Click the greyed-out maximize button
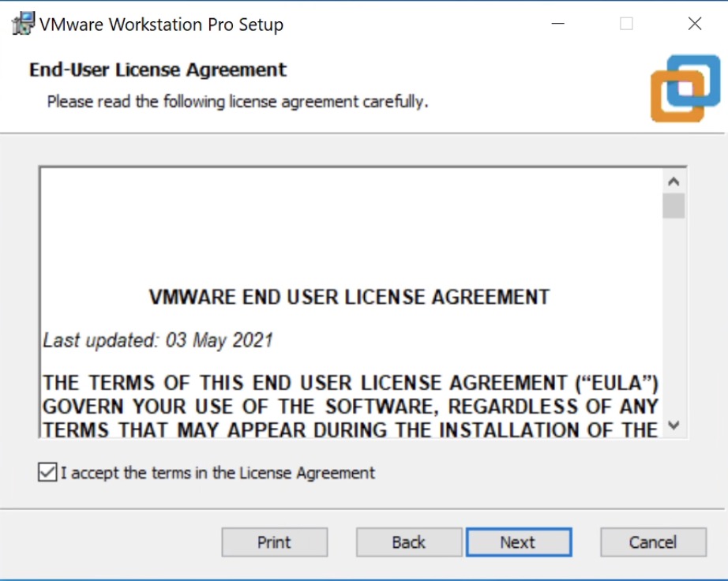 pyautogui.click(x=626, y=24)
